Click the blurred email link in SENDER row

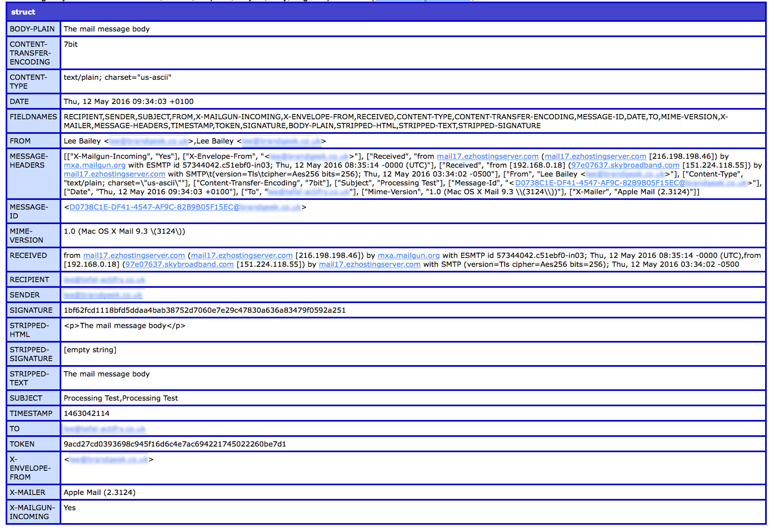pyautogui.click(x=103, y=295)
